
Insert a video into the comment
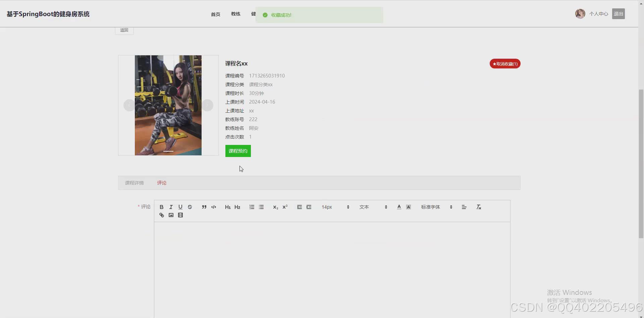click(180, 215)
